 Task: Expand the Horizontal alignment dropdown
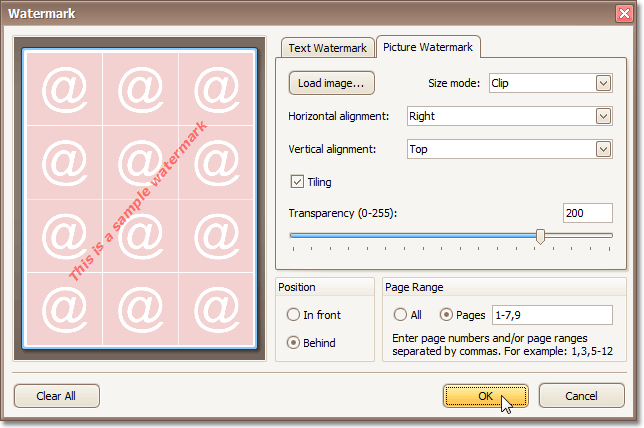[x=603, y=116]
